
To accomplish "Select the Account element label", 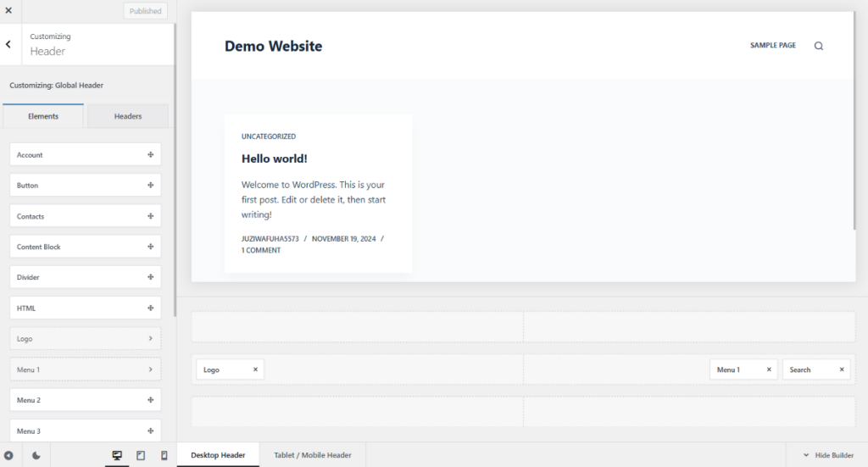I will click(30, 155).
